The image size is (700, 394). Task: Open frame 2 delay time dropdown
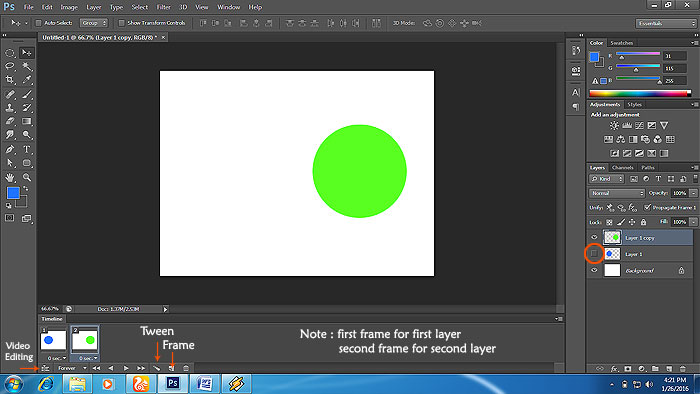tap(88, 358)
